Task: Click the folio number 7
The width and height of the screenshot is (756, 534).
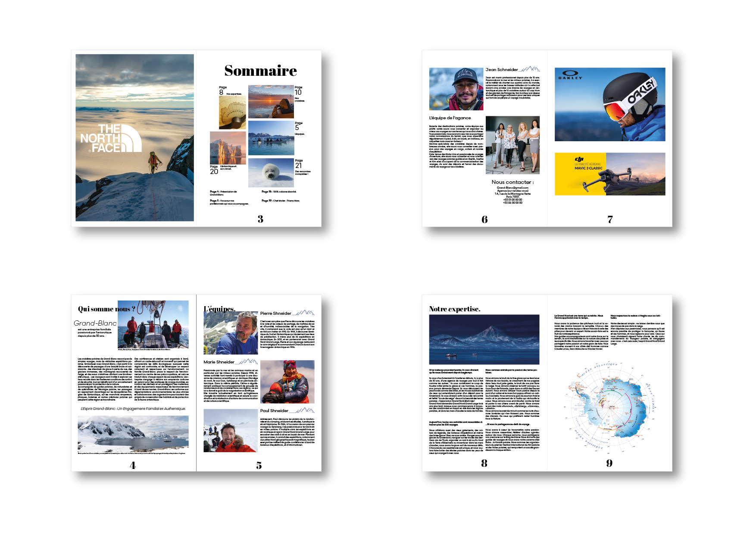Action: 610,220
